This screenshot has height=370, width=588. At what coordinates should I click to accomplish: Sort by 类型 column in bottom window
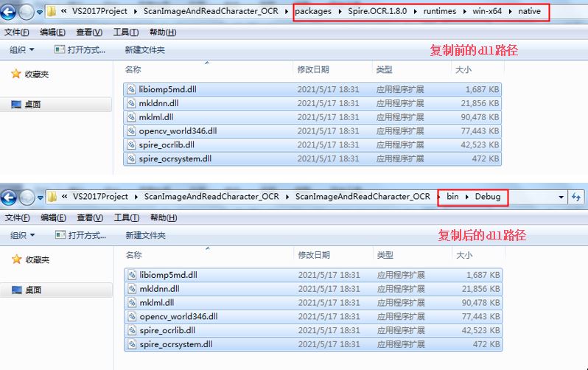(385, 255)
